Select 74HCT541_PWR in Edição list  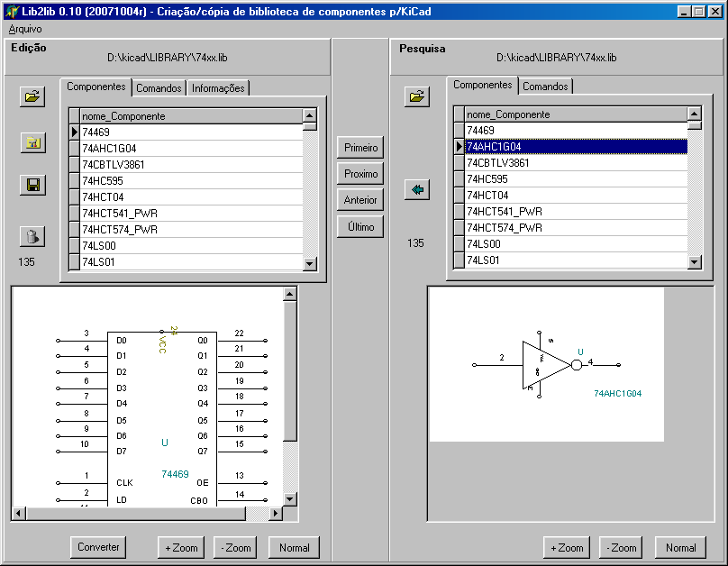[191, 214]
